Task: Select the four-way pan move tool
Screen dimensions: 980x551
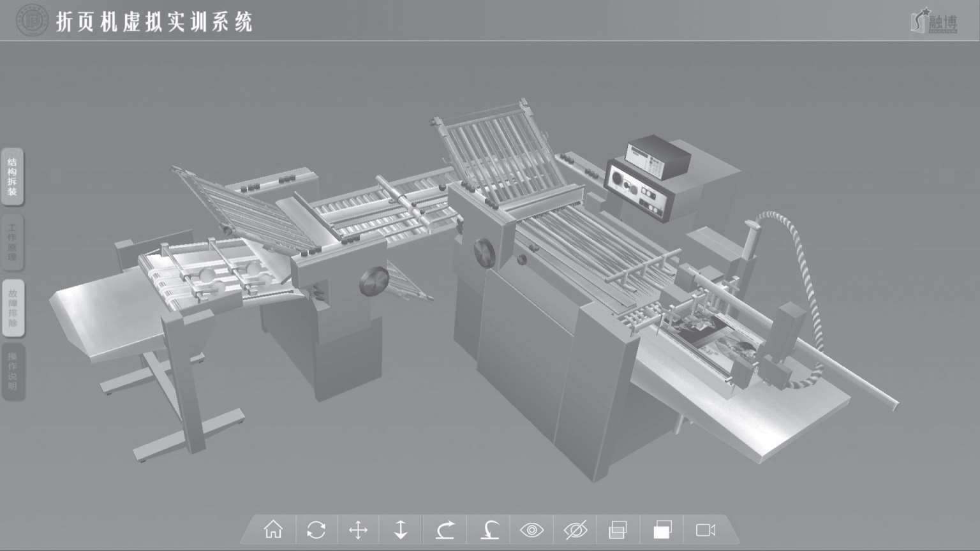Action: pyautogui.click(x=359, y=530)
